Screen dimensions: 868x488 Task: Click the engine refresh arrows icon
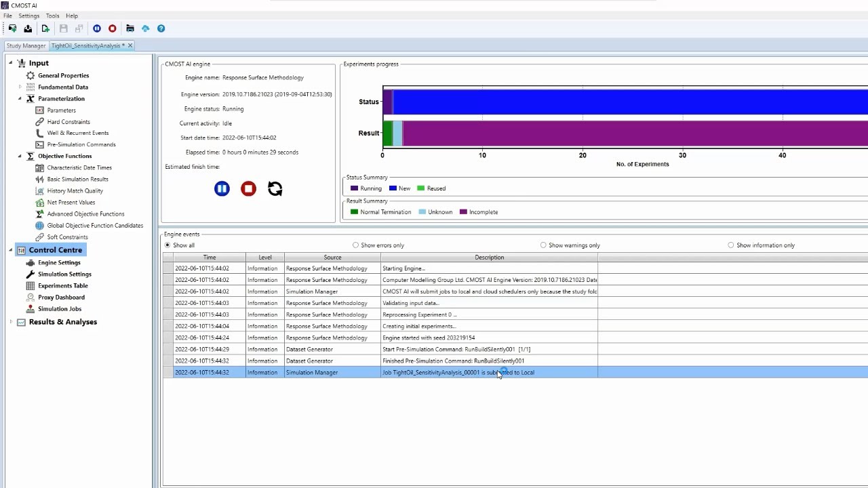(275, 189)
